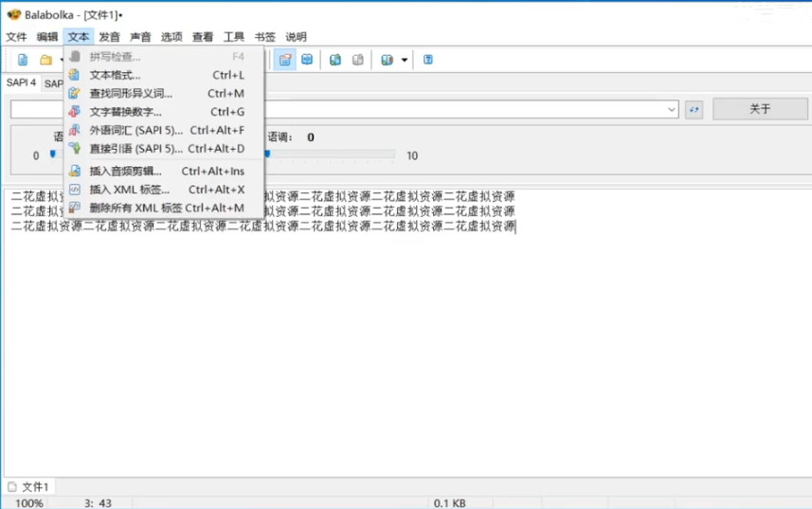Click the 100% zoom status bar entry
The height and width of the screenshot is (509, 812).
[x=29, y=502]
